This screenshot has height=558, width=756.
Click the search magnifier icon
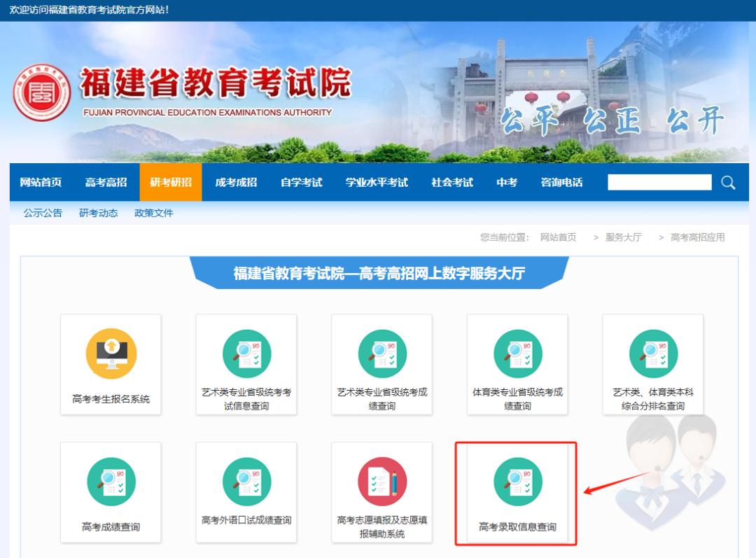tap(727, 182)
